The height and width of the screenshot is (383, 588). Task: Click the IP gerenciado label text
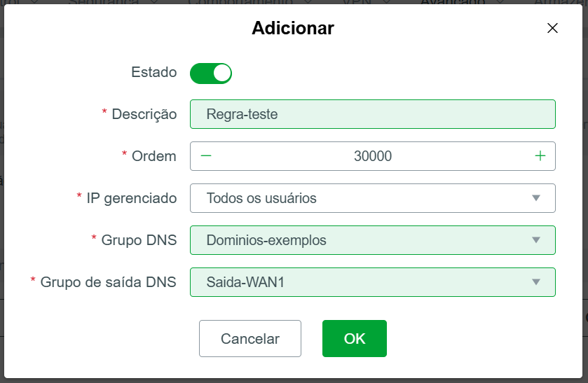tap(132, 198)
